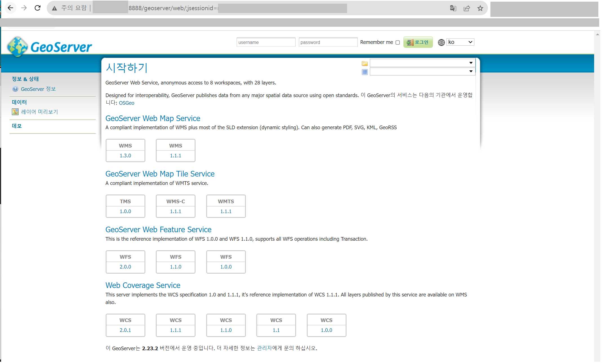Click the GeoServer globe logo

tap(17, 46)
